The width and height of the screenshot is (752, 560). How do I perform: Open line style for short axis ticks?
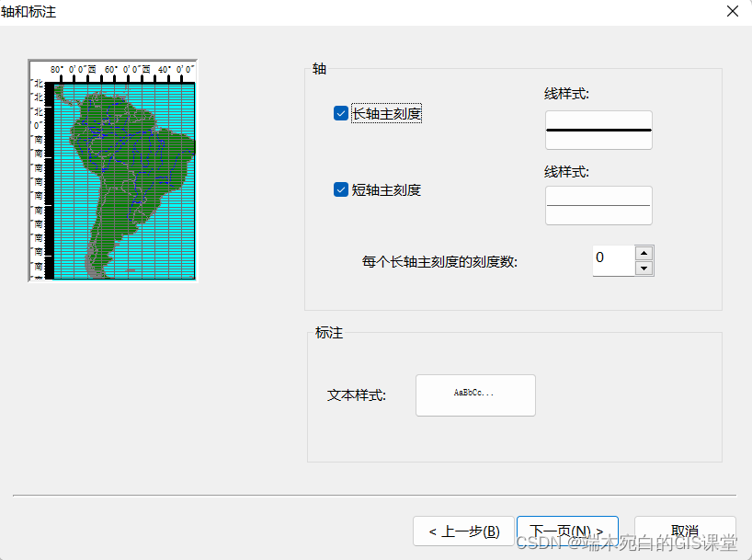[x=598, y=205]
